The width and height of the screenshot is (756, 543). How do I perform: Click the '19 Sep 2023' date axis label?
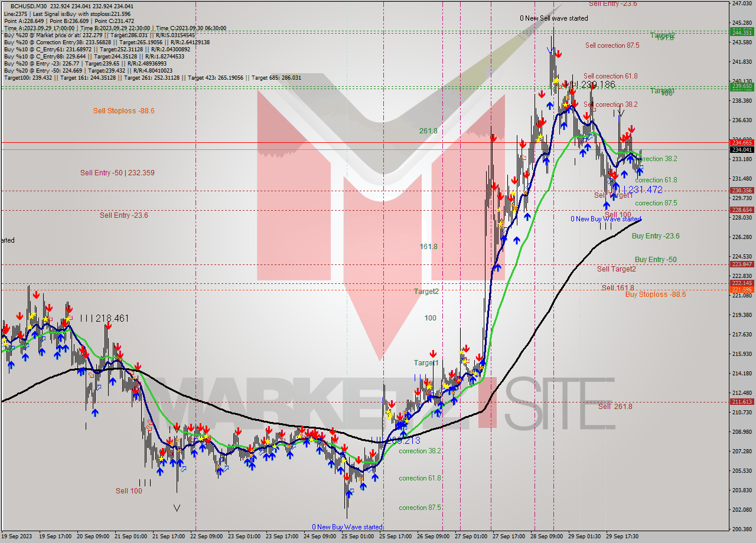[18, 537]
